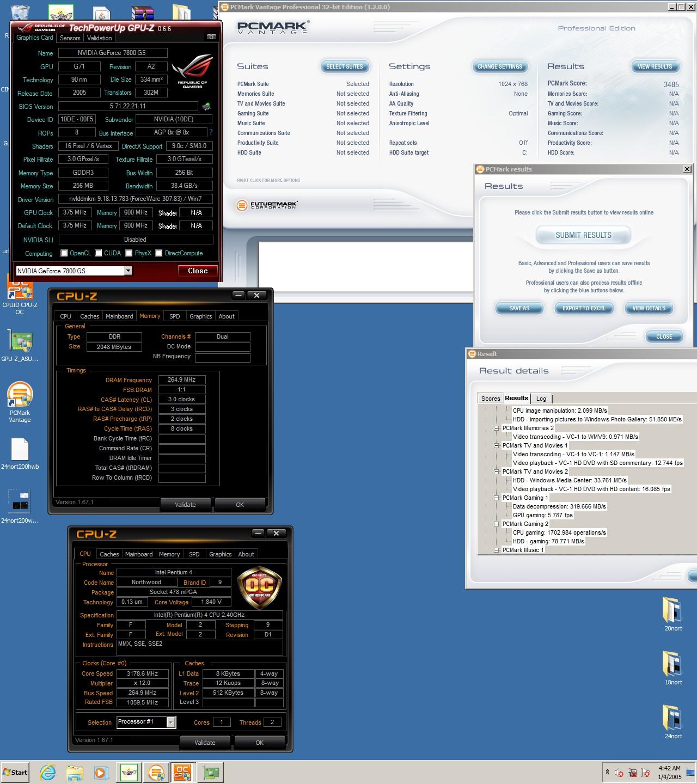The width and height of the screenshot is (697, 784).
Task: Click the volume tray icon
Action: coord(619,773)
